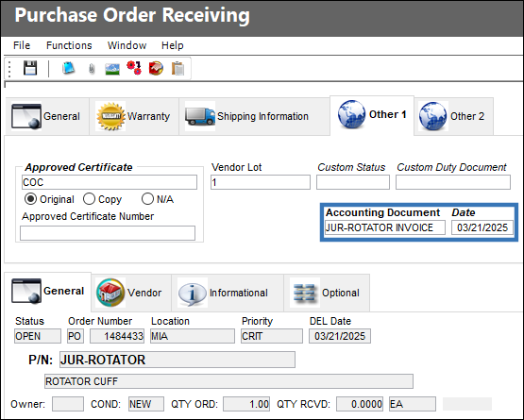Open the Window menu
The height and width of the screenshot is (420, 524).
tap(127, 45)
